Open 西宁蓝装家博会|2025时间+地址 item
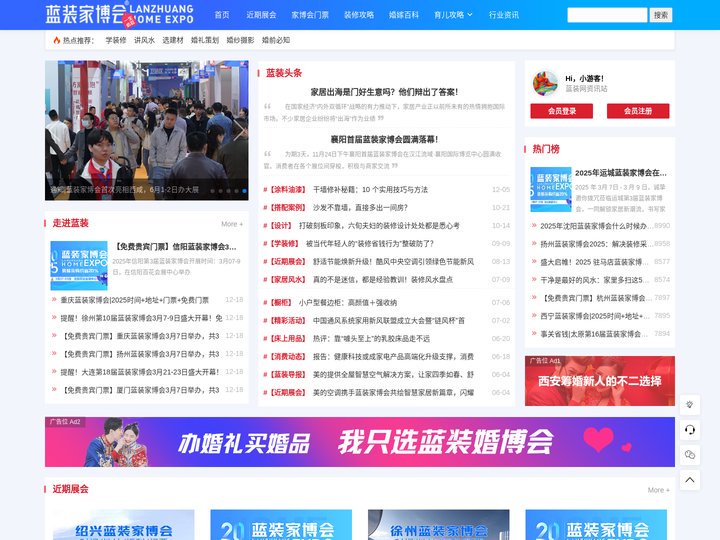 pos(595,316)
